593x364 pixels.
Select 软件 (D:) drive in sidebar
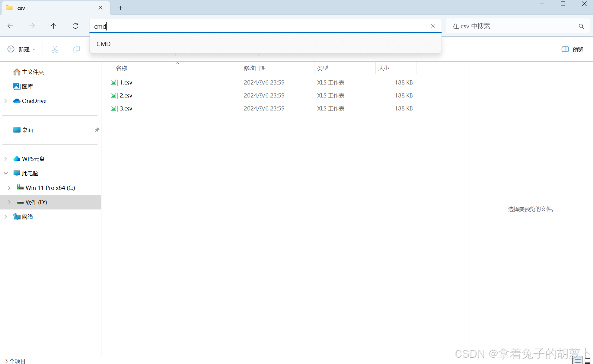point(36,202)
